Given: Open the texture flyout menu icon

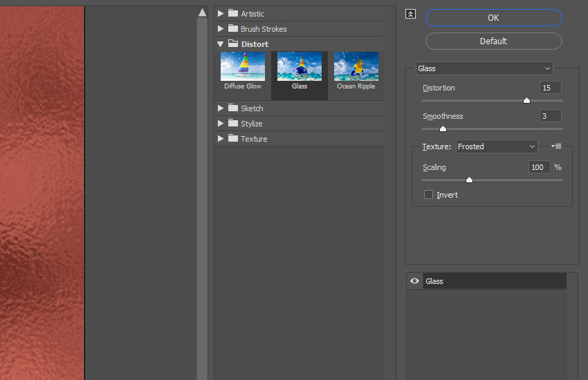Looking at the screenshot, I should pyautogui.click(x=556, y=146).
